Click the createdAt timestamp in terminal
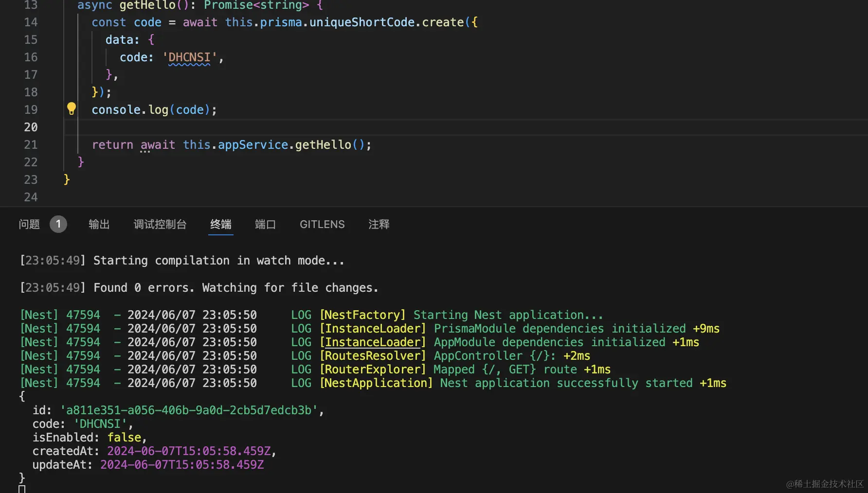This screenshot has width=868, height=493. 189,451
